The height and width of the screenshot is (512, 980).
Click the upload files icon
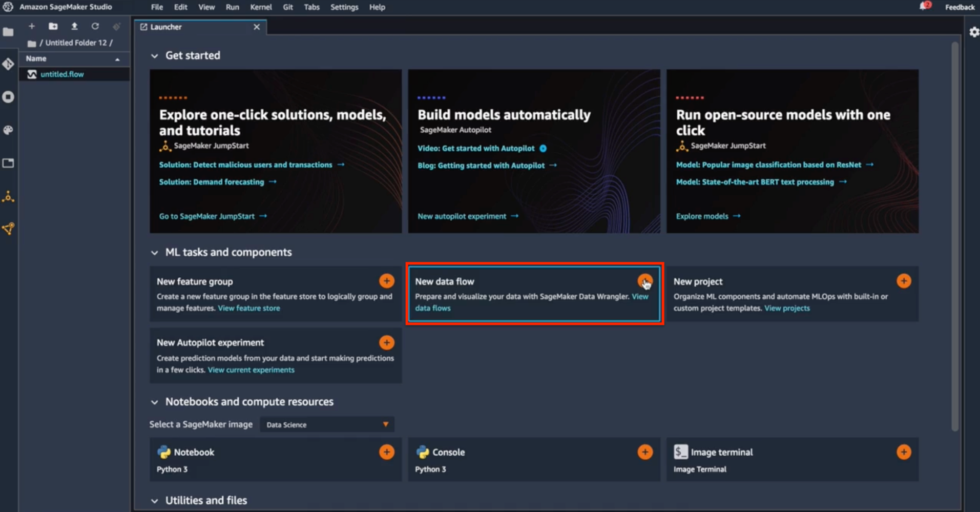(74, 26)
